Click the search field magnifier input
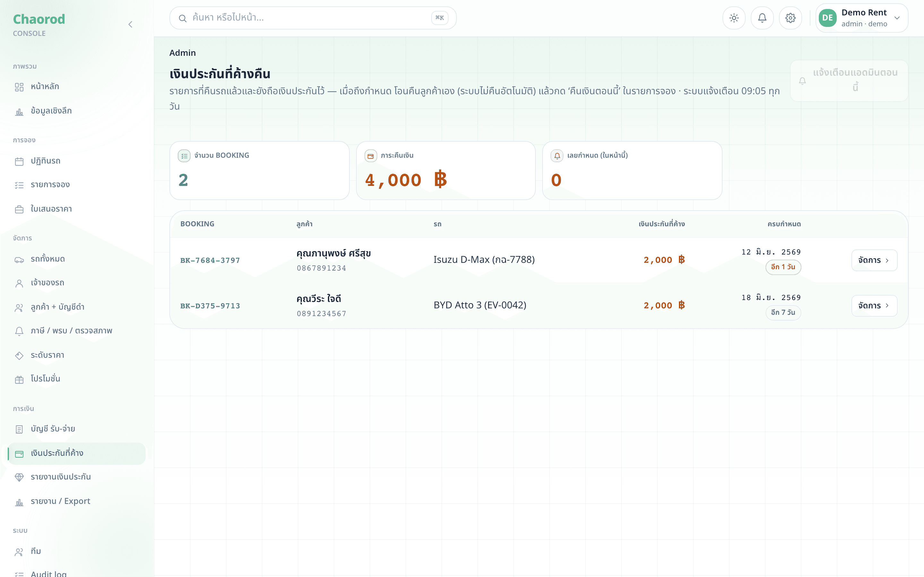Viewport: 924px width, 577px height. (x=313, y=18)
